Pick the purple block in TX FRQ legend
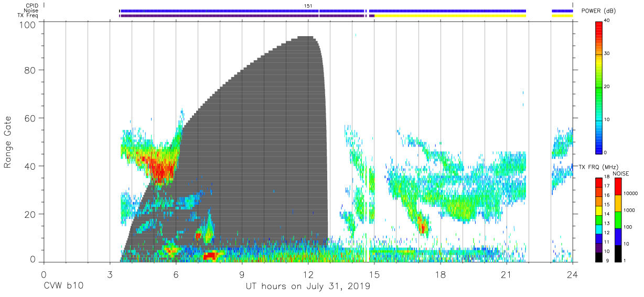 point(598,248)
